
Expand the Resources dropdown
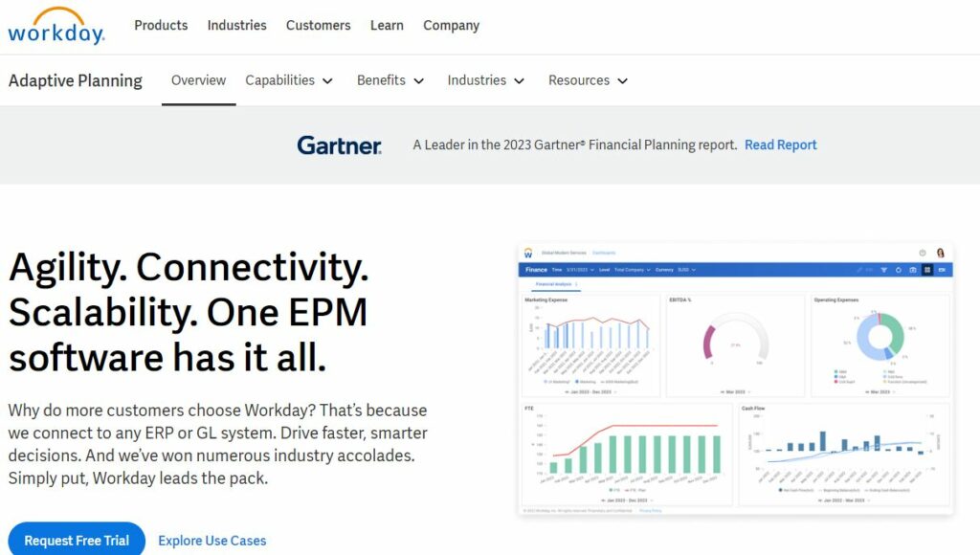click(589, 80)
